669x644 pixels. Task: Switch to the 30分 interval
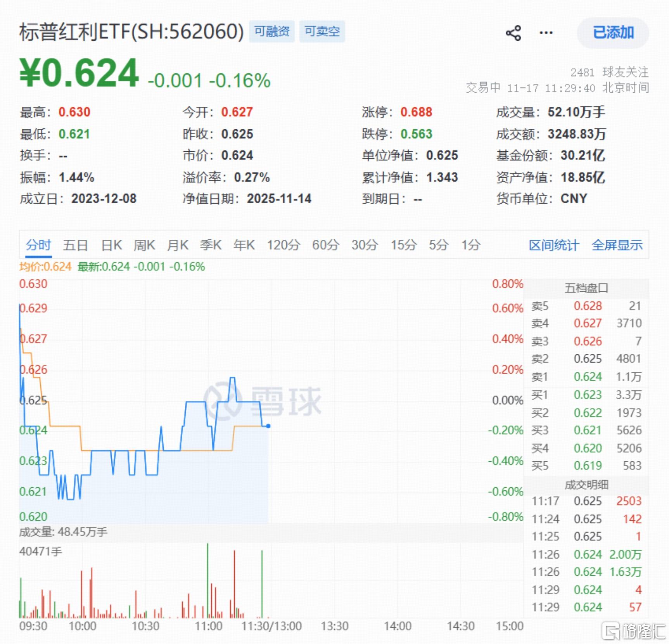click(x=365, y=245)
